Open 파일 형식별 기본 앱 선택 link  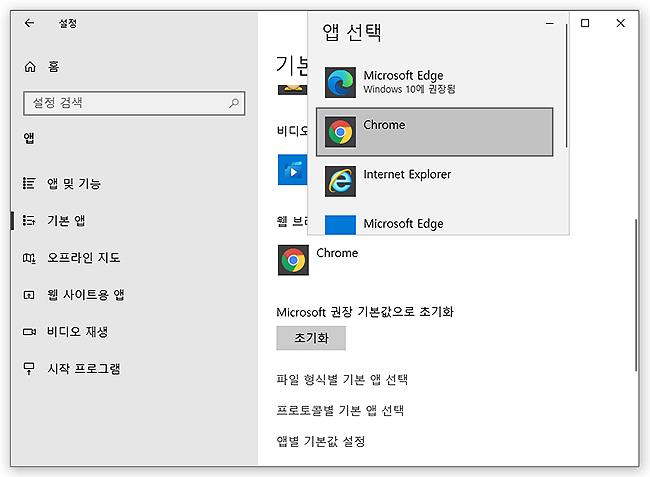(x=342, y=379)
